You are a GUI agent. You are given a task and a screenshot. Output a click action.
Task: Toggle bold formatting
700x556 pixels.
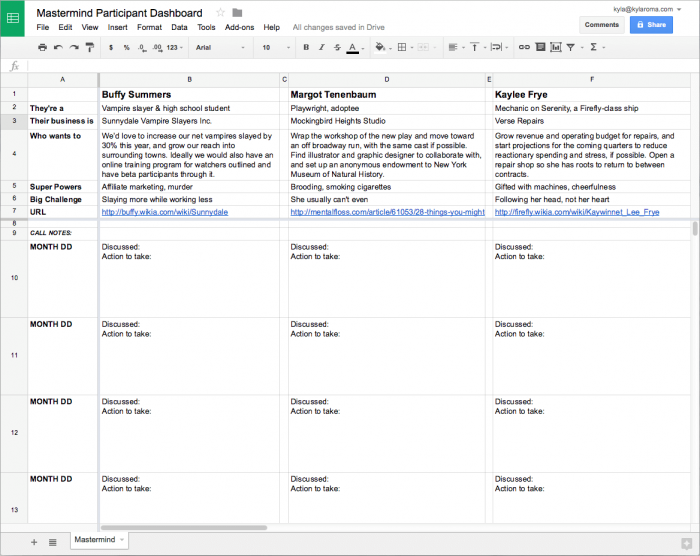pyautogui.click(x=306, y=47)
